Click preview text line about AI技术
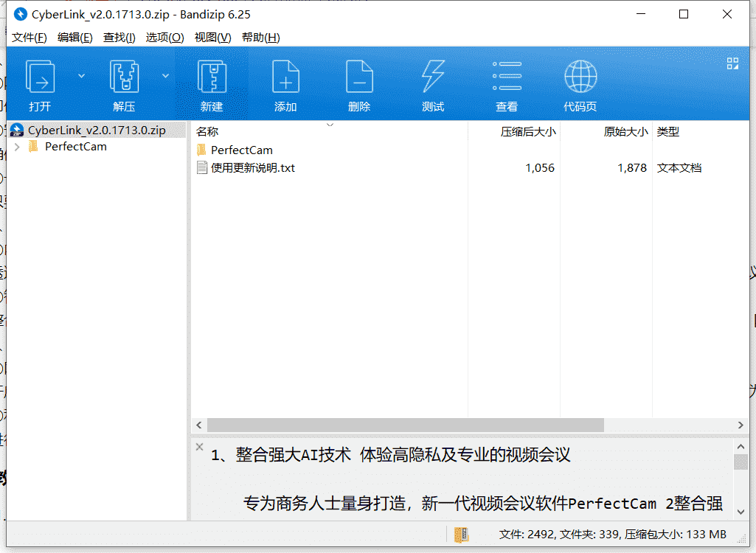Image resolution: width=756 pixels, height=553 pixels. [390, 455]
